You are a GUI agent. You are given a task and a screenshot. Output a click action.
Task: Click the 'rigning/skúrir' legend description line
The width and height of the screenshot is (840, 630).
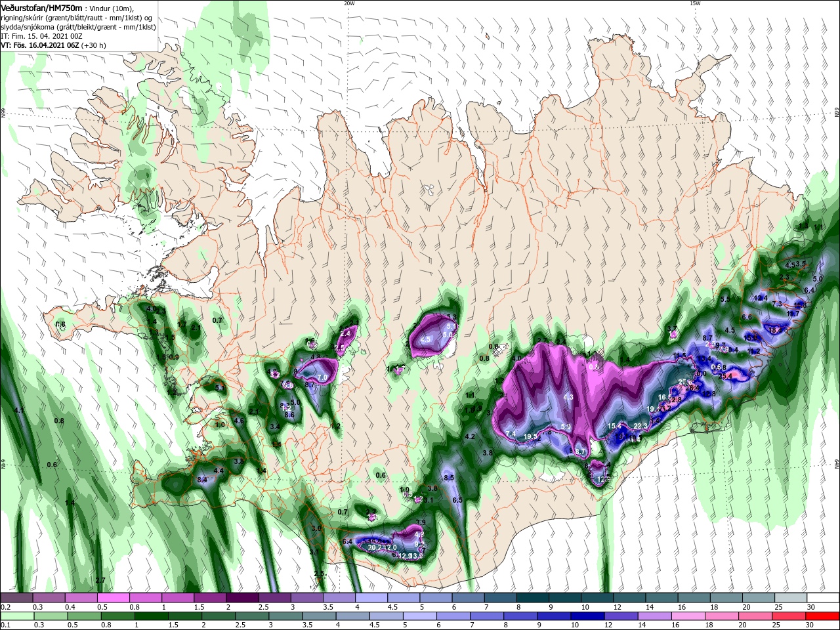(x=77, y=18)
